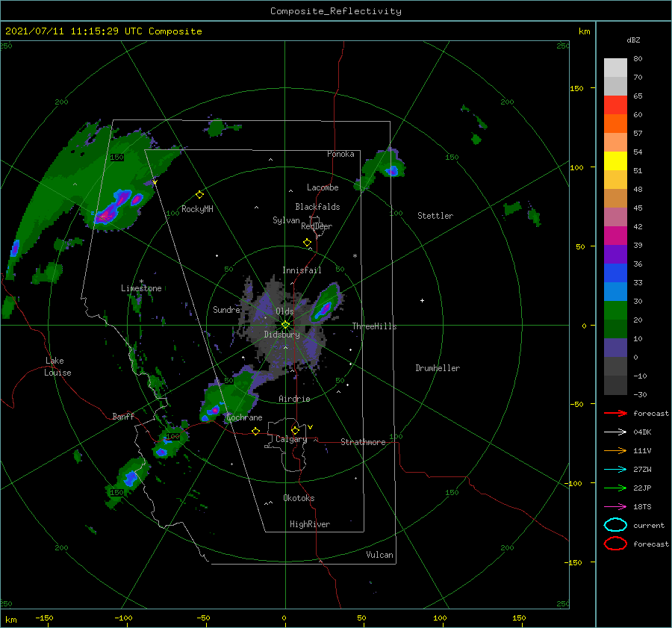Click the Lacombe label
Screen dimensions: 672x628
323,187
